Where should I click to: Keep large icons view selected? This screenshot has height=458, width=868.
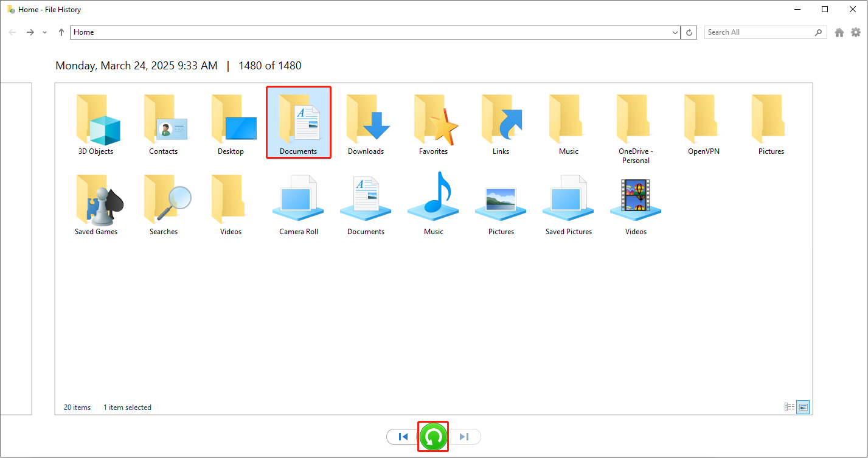(803, 407)
